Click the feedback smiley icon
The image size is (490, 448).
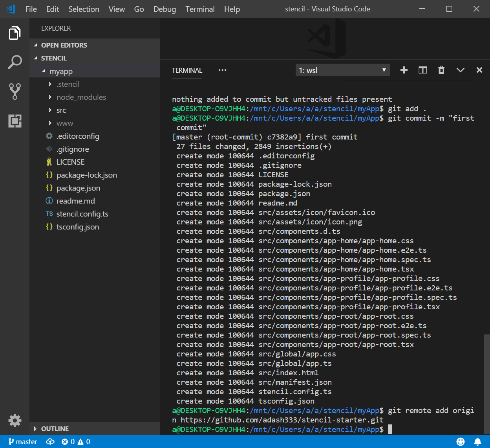pos(461,442)
